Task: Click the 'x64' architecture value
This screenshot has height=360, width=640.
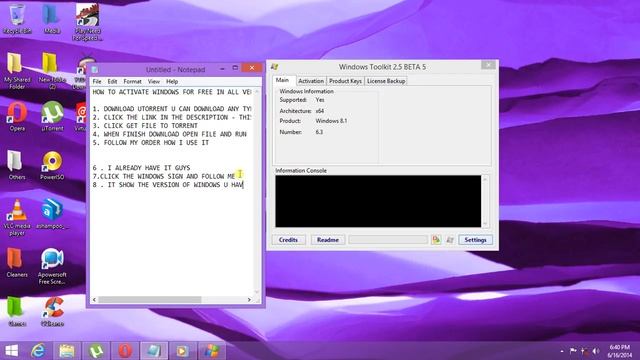Action: 320,111
